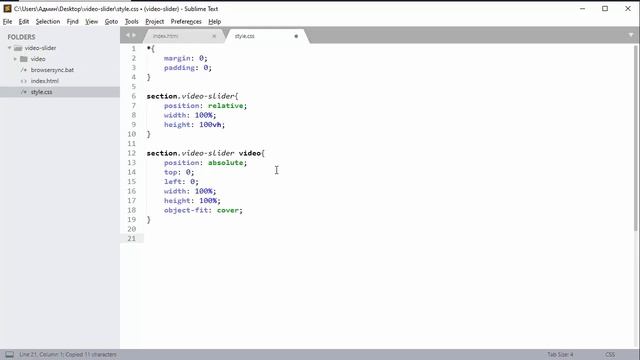The image size is (640, 360).
Task: Place cursor on 'margin: 0;' line
Action: [x=186, y=58]
